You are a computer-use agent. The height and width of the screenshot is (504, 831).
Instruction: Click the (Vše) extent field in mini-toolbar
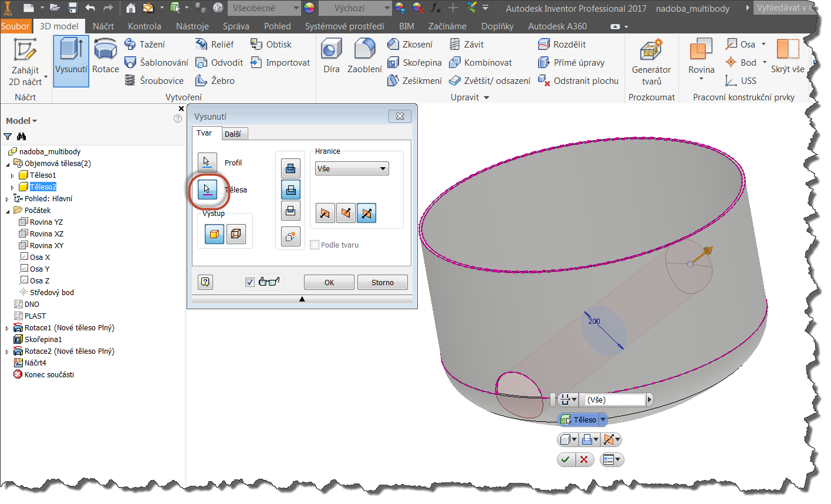click(615, 400)
